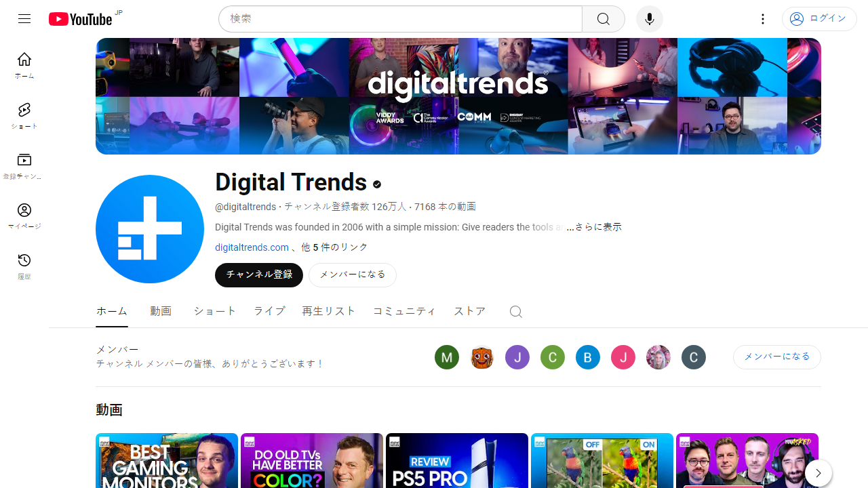Switch to the ライブ channel tab
The image size is (868, 488).
pyautogui.click(x=269, y=311)
